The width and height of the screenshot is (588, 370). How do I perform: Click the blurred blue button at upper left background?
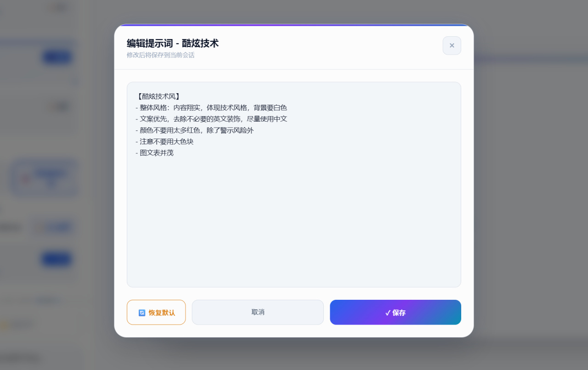(x=57, y=57)
